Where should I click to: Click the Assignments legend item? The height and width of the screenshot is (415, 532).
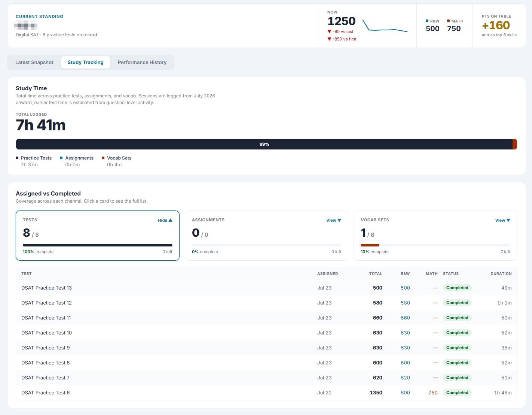tap(77, 161)
